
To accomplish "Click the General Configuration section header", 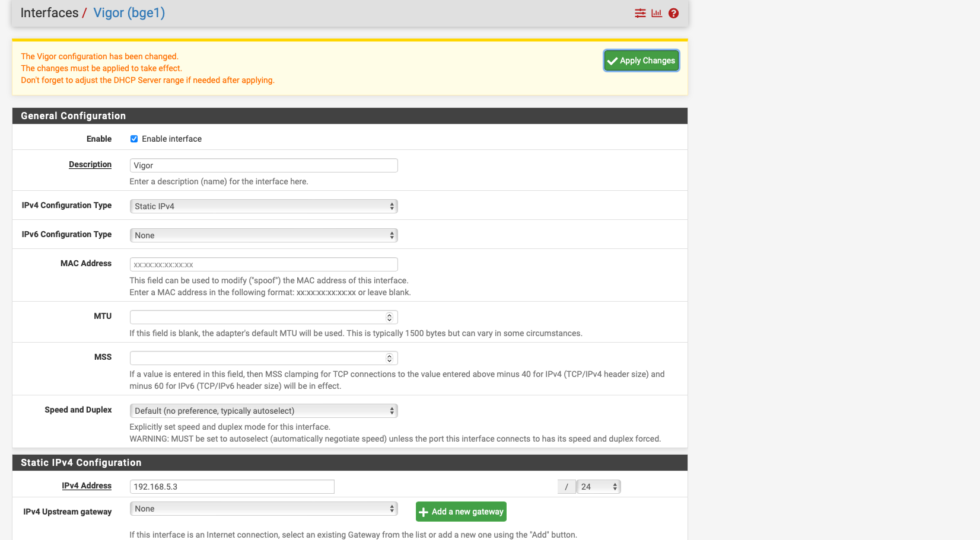I will pyautogui.click(x=350, y=116).
